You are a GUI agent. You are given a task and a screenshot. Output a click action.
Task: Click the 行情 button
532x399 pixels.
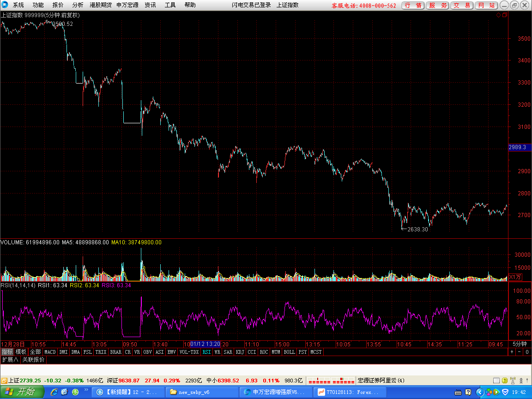(413, 5)
